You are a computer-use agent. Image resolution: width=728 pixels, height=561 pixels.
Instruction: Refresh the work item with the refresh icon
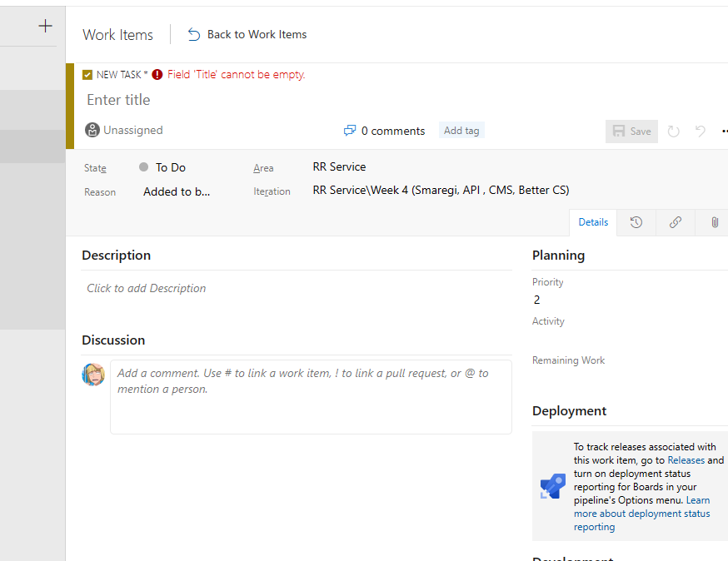(x=673, y=131)
